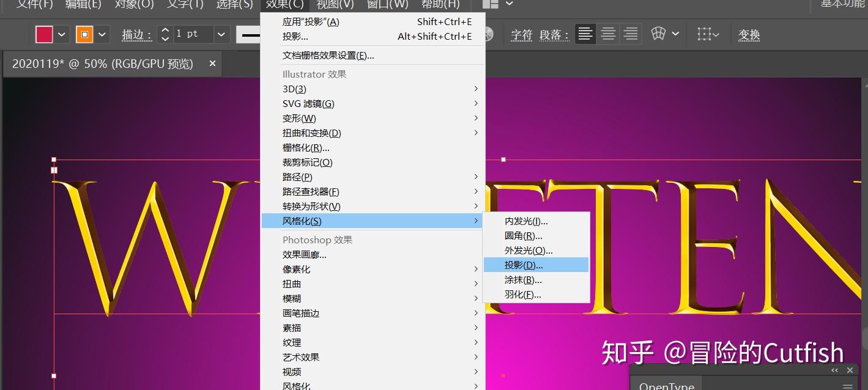The image size is (868, 390).
Task: Open the 变换 Transform panel
Action: 747,35
